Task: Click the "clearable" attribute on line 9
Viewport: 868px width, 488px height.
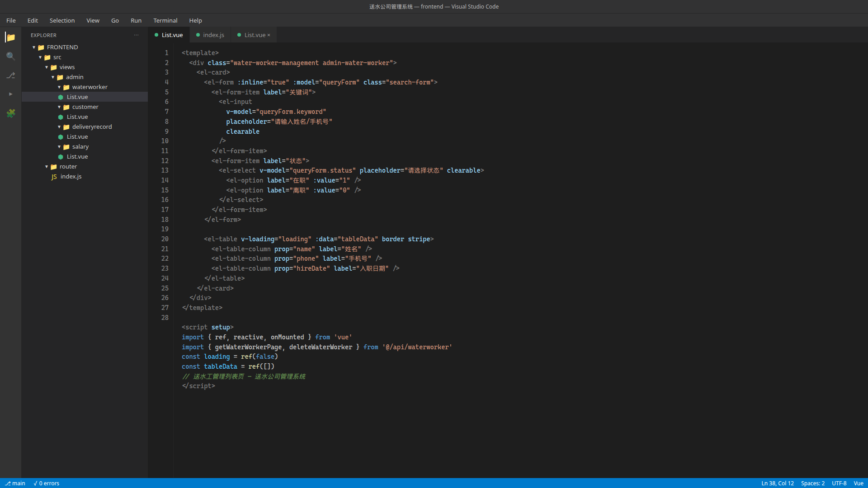Action: click(243, 131)
